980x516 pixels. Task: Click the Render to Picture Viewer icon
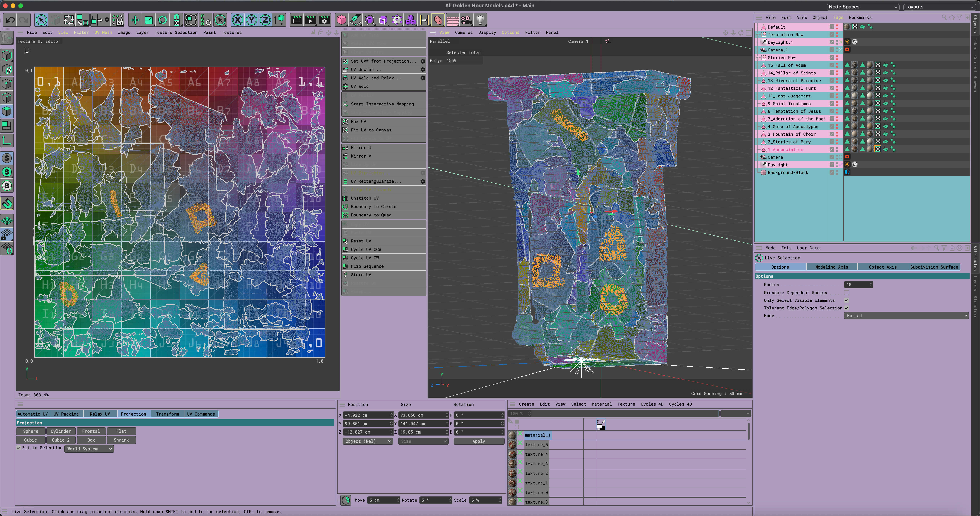pos(310,20)
